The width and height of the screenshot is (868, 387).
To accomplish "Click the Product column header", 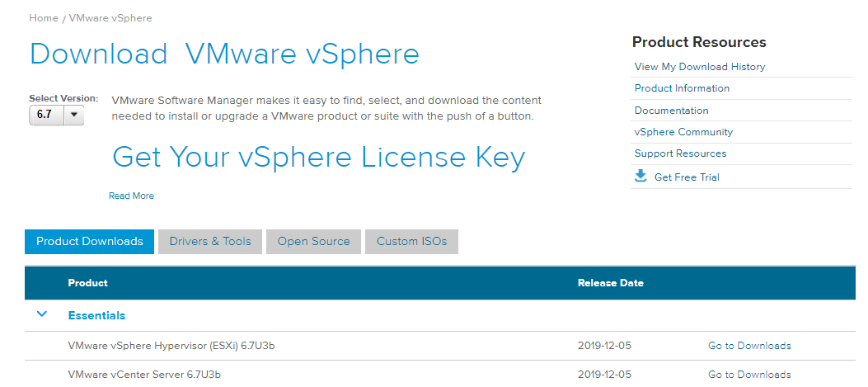I will click(88, 283).
